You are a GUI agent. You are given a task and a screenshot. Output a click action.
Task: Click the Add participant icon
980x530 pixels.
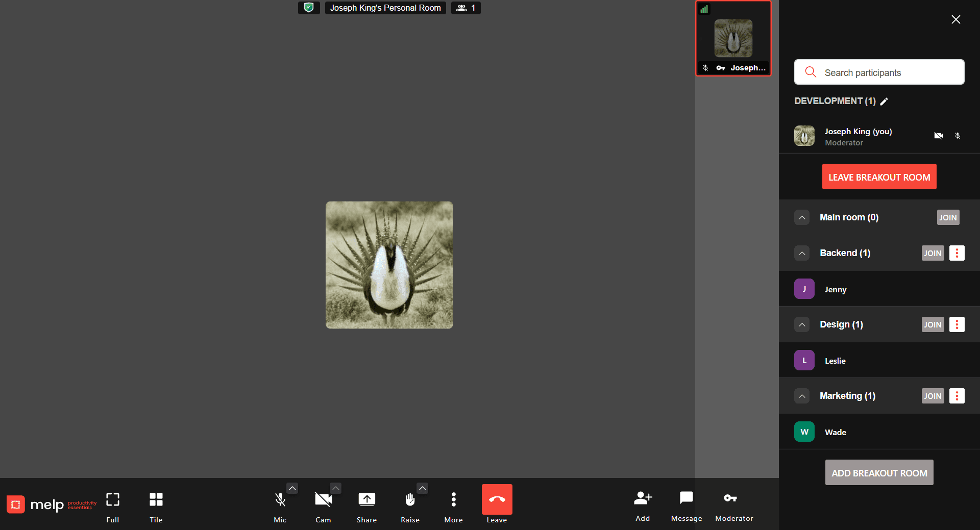[x=642, y=498]
